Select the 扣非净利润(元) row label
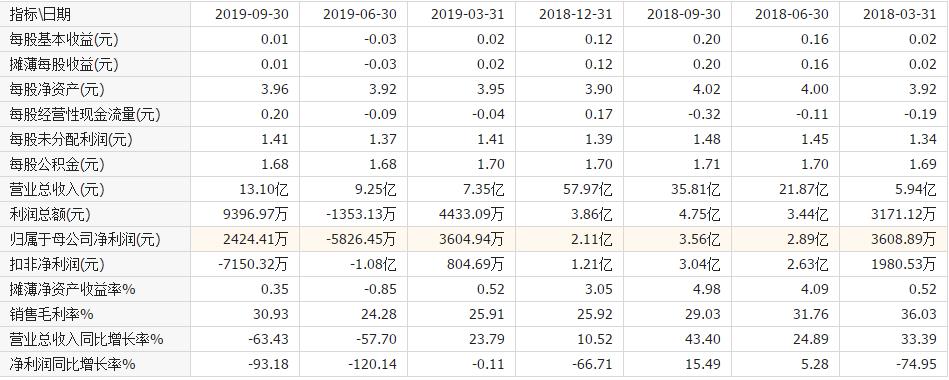Screen dimensions: 949x380 [x=57, y=264]
